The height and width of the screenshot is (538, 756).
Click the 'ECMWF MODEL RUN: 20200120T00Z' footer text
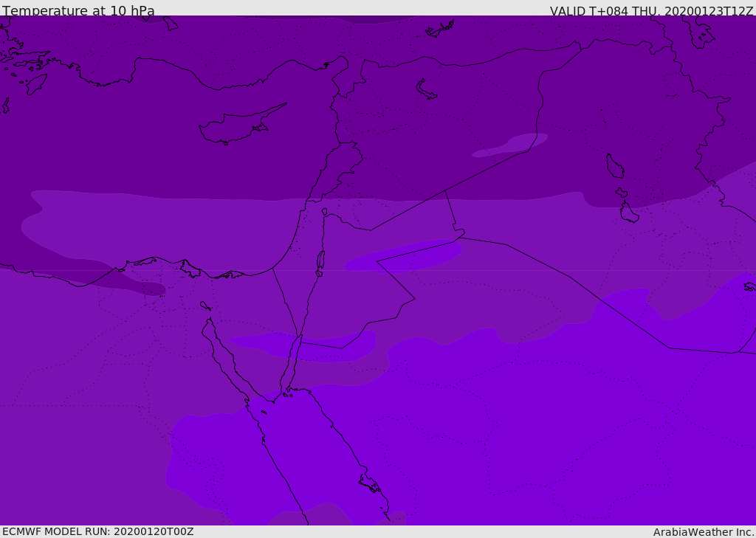(98, 532)
